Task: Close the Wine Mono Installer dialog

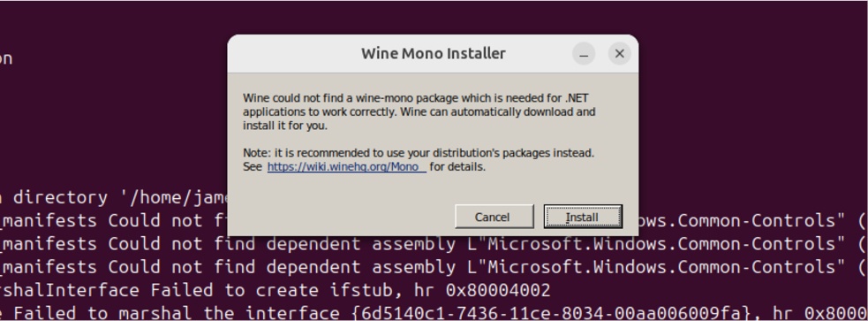Action: (620, 54)
